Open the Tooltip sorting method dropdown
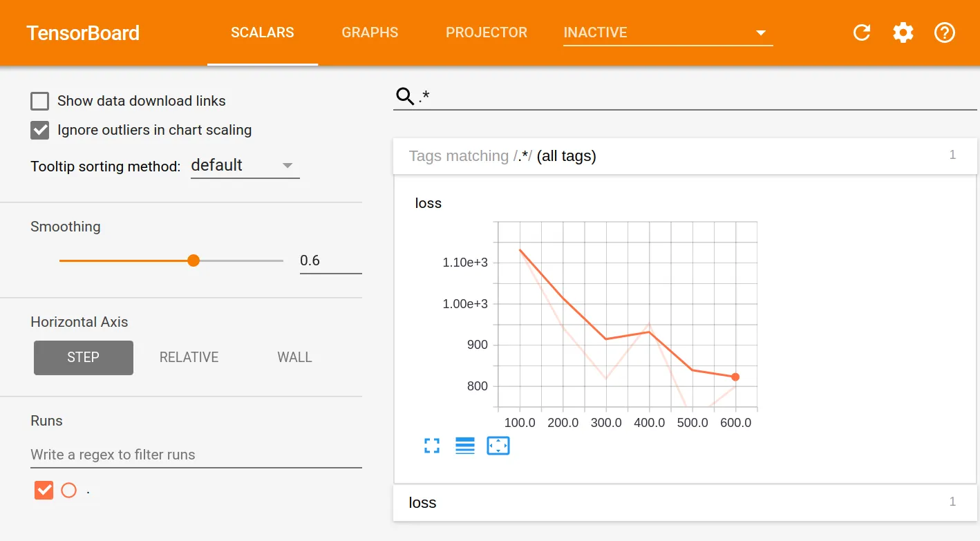This screenshot has height=541, width=980. (x=245, y=166)
